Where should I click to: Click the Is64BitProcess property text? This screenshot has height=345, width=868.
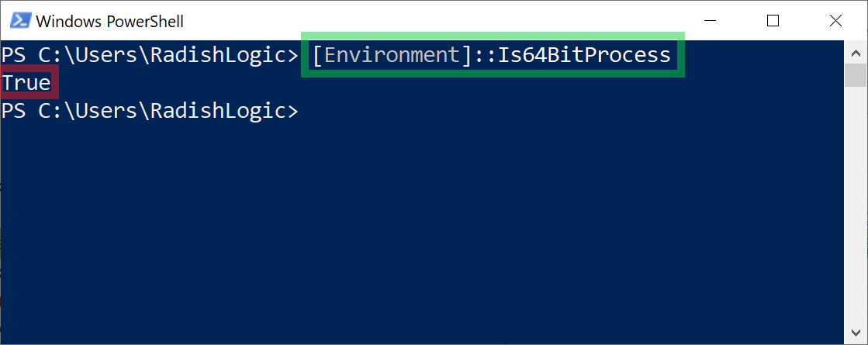585,55
